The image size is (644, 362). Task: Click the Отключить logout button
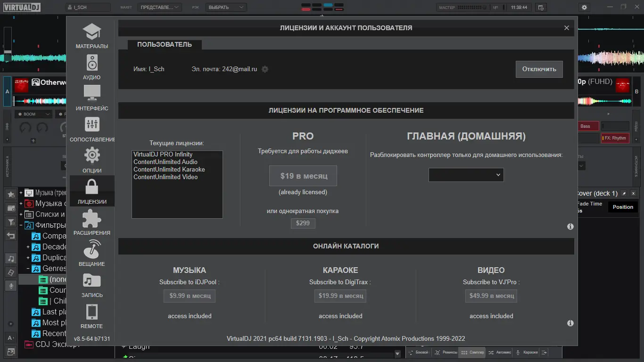pos(539,69)
